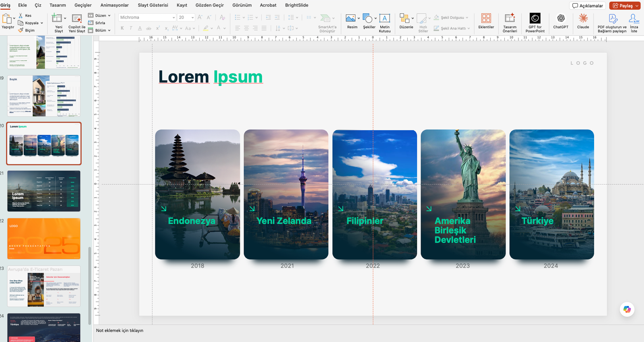
Task: Center-align the text
Action: [x=246, y=28]
